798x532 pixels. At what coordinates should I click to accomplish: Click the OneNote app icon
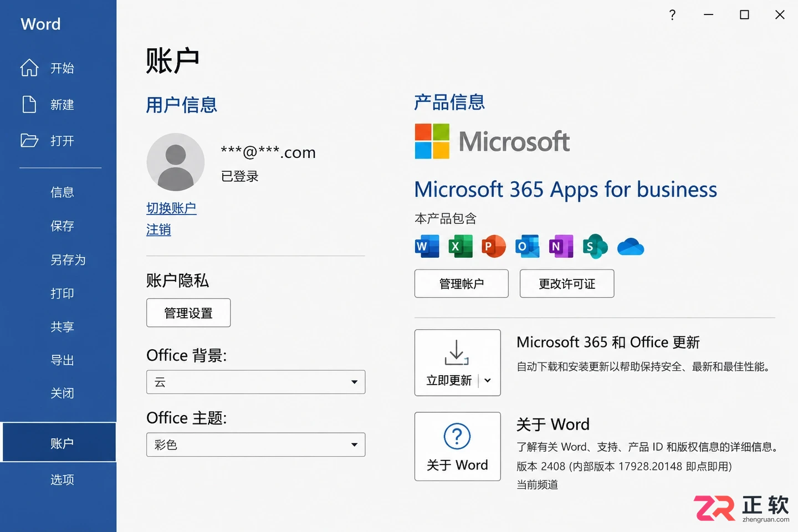point(561,247)
